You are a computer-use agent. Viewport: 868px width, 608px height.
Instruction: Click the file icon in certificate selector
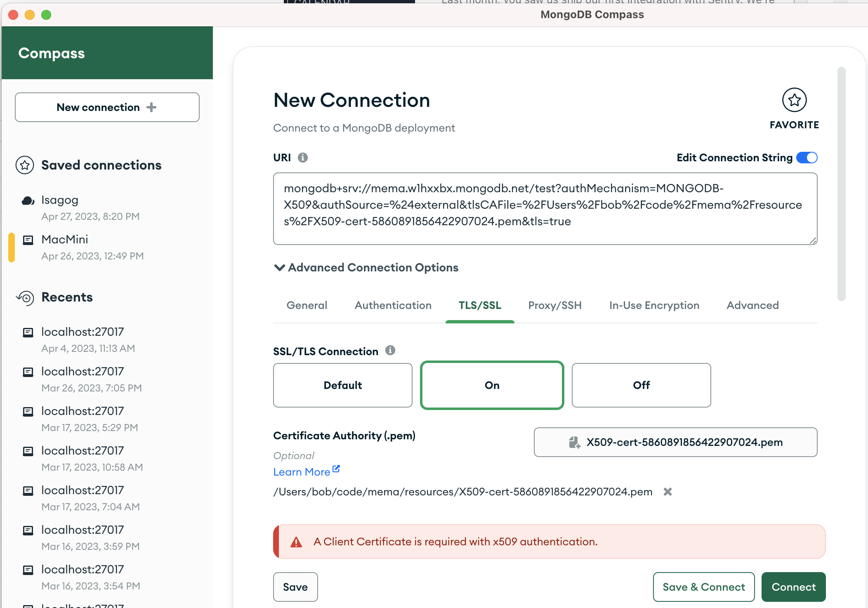[574, 442]
